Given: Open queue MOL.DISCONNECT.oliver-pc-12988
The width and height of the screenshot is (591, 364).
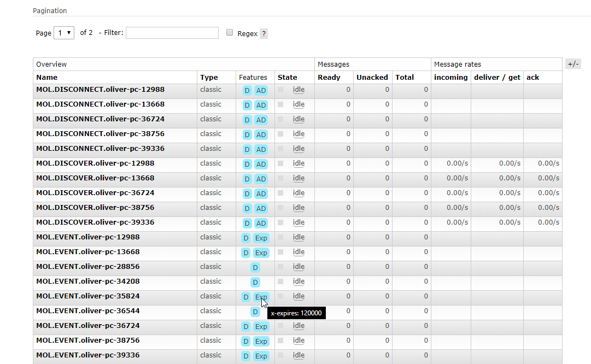Looking at the screenshot, I should point(100,90).
